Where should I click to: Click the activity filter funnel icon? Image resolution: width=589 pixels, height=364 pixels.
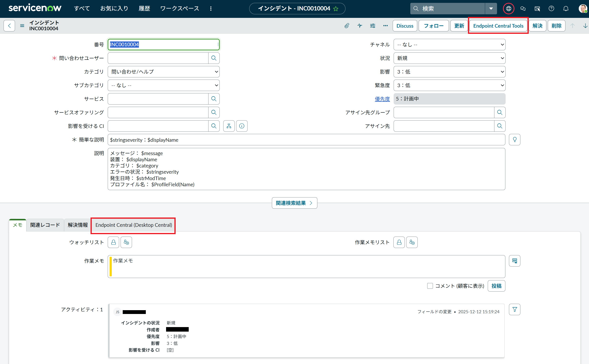coord(514,309)
